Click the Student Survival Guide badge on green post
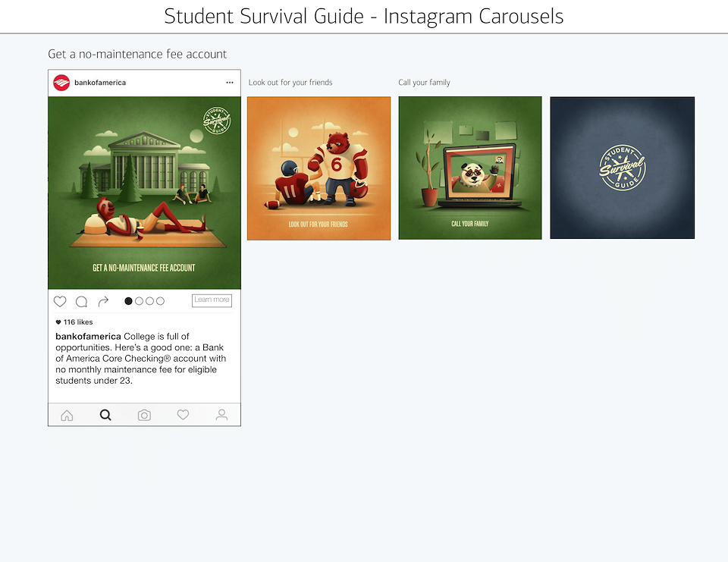Screen dimensions: 728x562 pyautogui.click(x=217, y=121)
